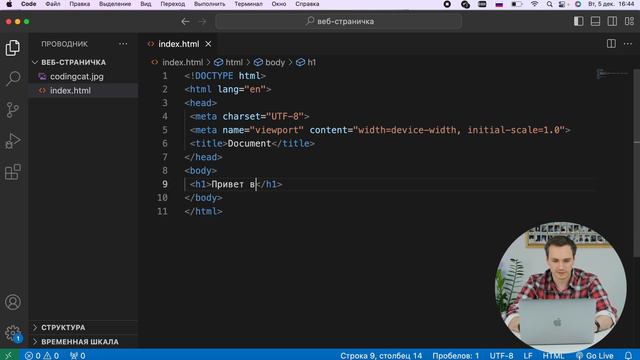Open the Вид menu
The image size is (640, 360).
[146, 4]
